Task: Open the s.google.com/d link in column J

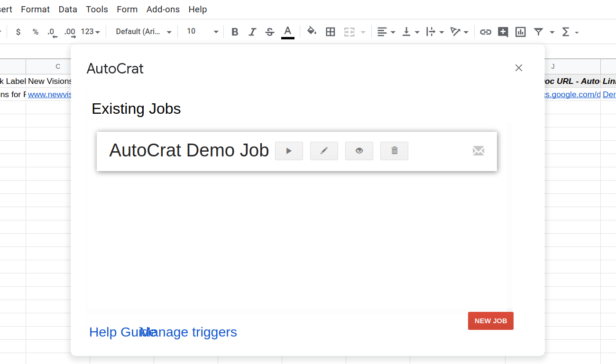Action: 572,95
